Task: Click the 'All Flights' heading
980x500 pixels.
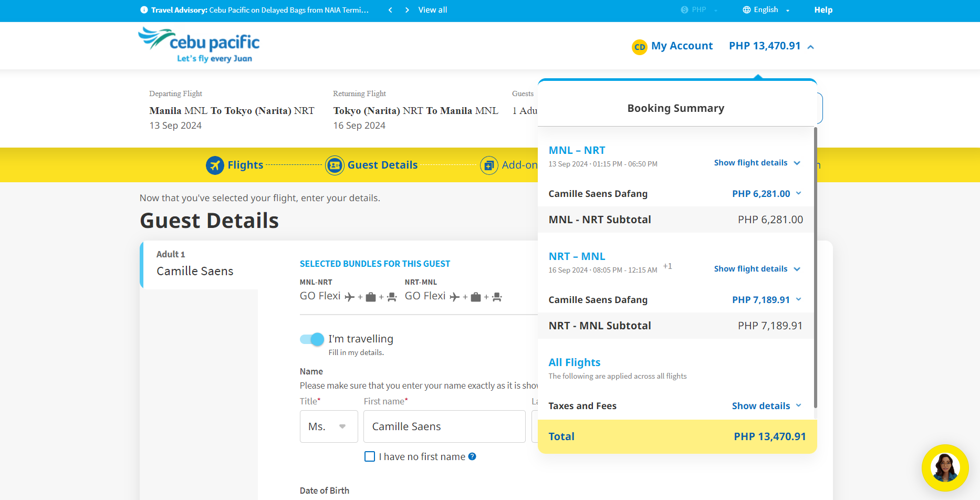Action: (575, 362)
